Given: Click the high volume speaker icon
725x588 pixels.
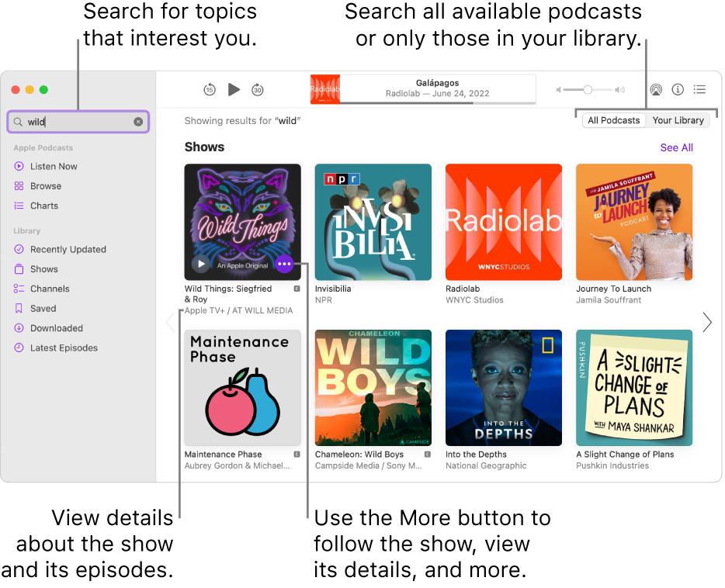Looking at the screenshot, I should pos(619,90).
